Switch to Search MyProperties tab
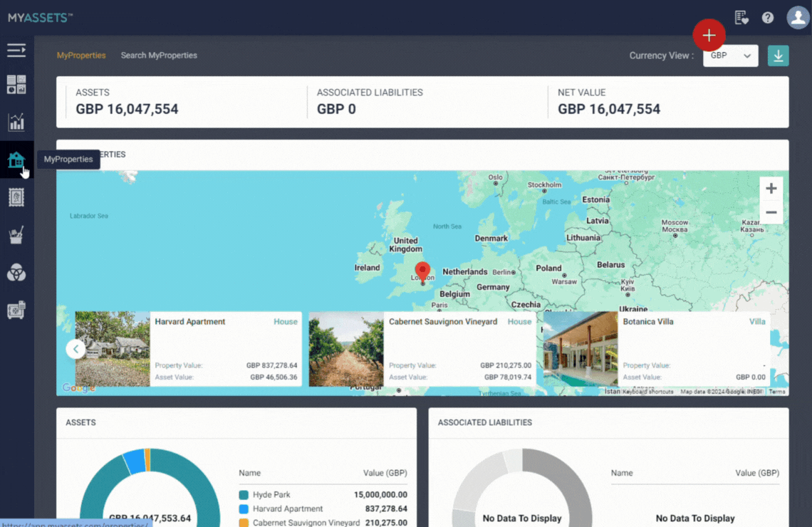The width and height of the screenshot is (812, 527). point(159,56)
